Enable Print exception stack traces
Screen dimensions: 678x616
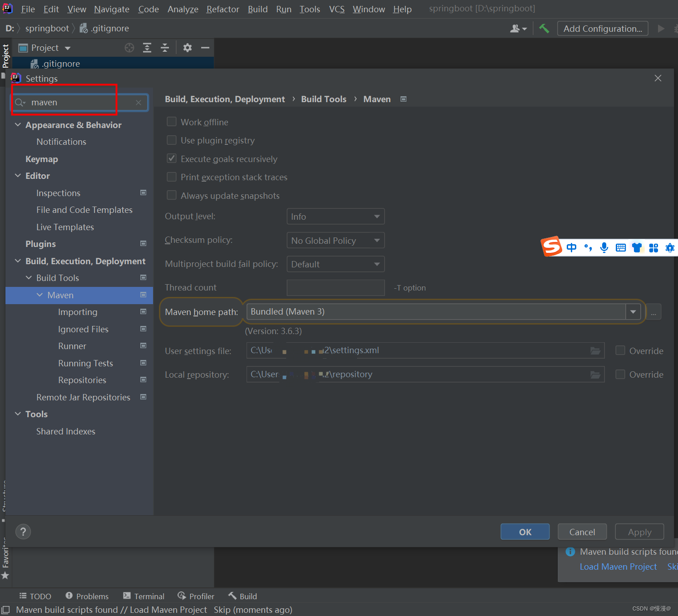[172, 177]
